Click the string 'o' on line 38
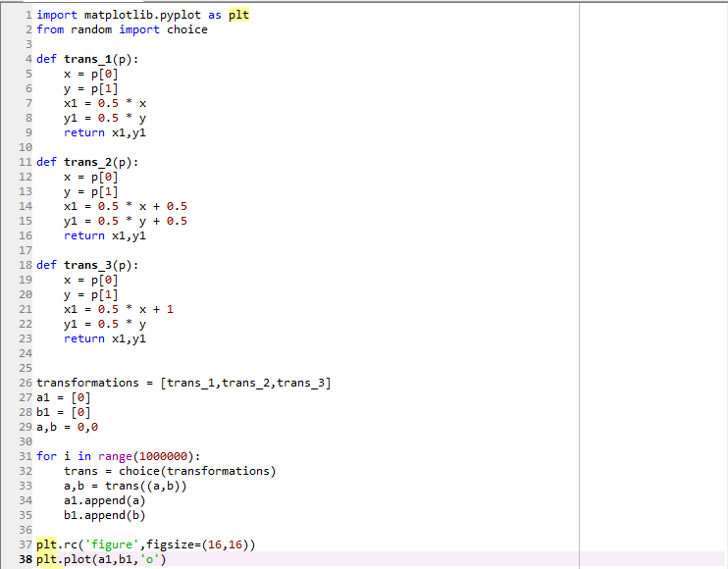Viewport: 728px width, 569px height. point(149,559)
